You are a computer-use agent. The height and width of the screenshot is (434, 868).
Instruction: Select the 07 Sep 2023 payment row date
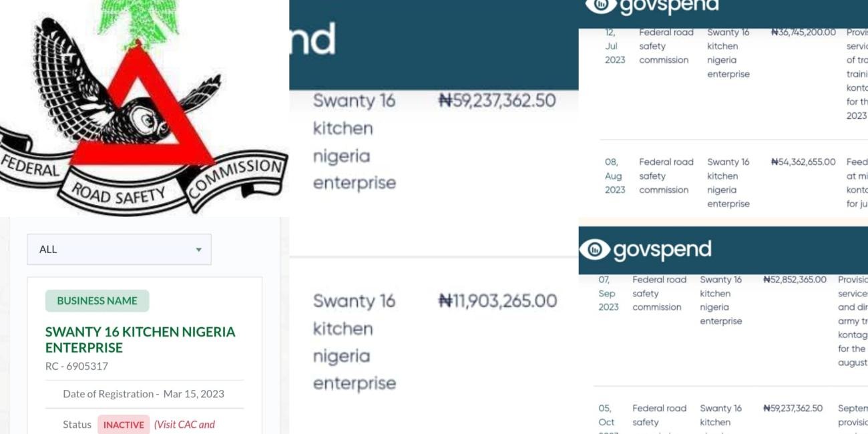pyautogui.click(x=608, y=294)
